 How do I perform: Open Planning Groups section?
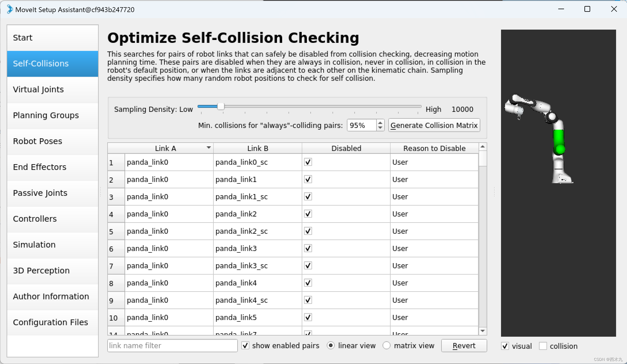pyautogui.click(x=53, y=116)
